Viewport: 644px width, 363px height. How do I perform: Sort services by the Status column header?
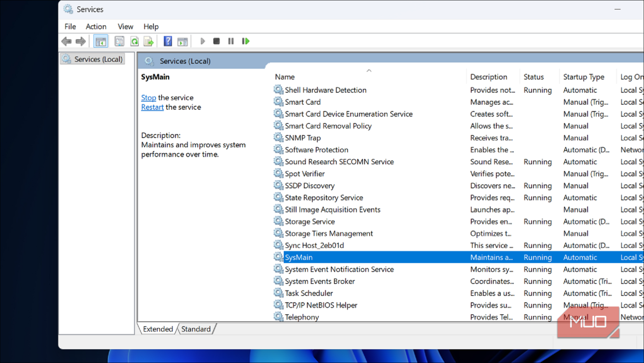tap(534, 77)
